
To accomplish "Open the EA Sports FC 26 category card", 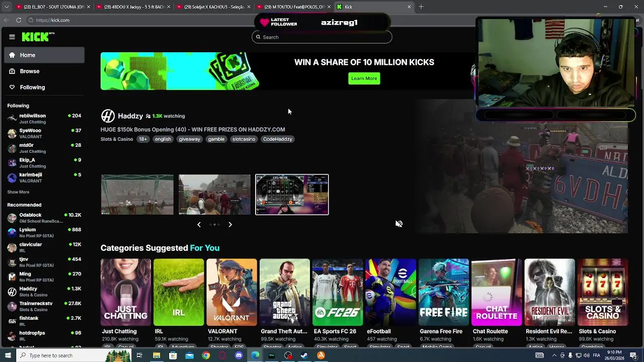I will pyautogui.click(x=338, y=293).
